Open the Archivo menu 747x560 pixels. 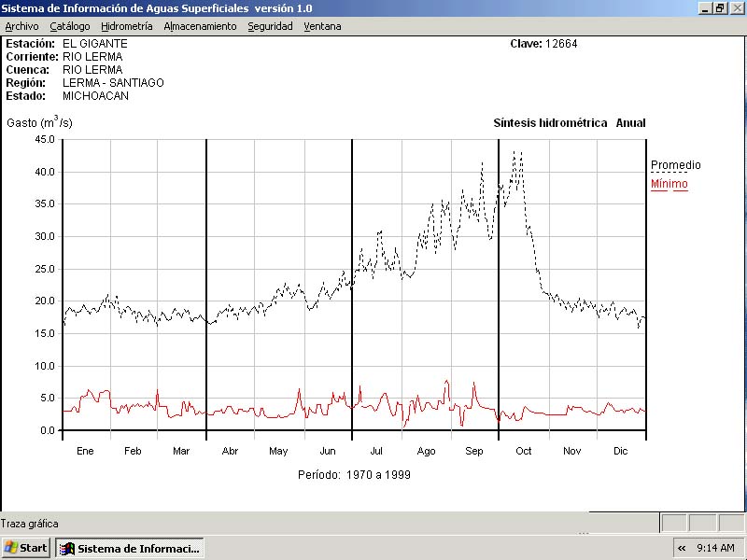coord(21,26)
